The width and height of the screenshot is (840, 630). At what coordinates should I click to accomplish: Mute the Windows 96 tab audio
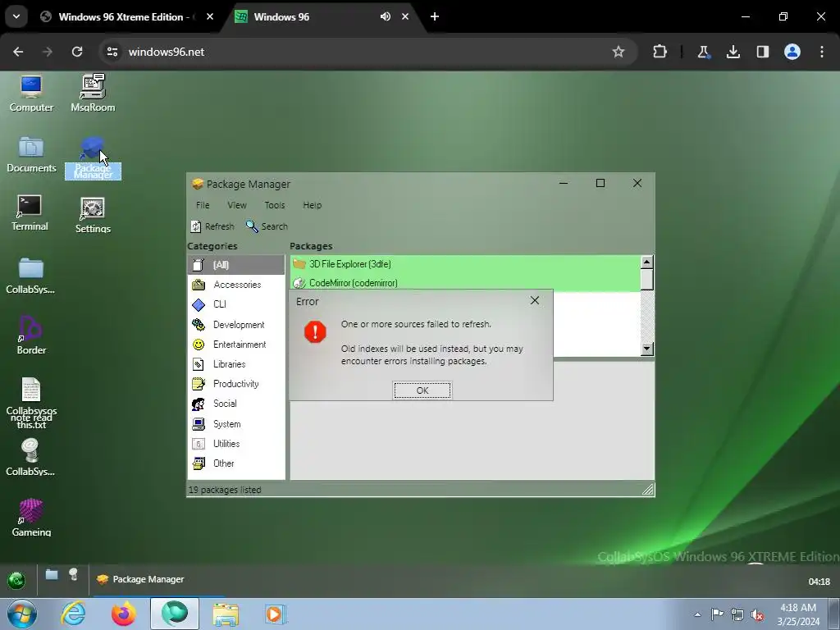click(x=386, y=16)
